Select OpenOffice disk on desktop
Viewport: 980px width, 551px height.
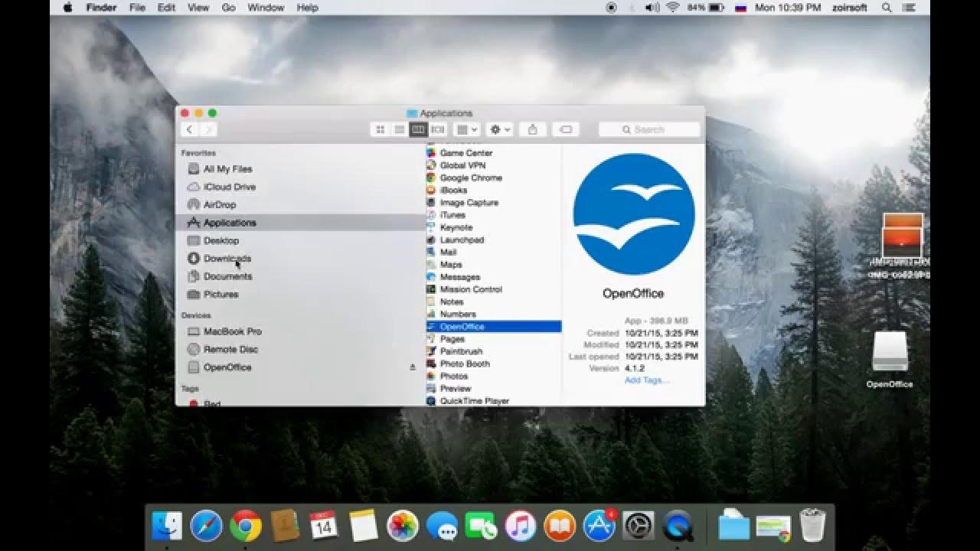(x=890, y=360)
